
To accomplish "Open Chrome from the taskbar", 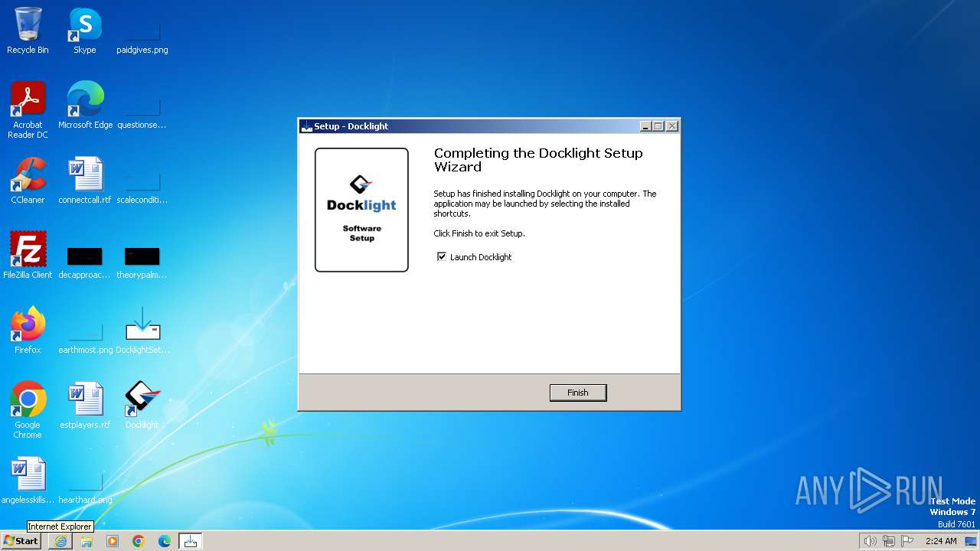I will (139, 541).
